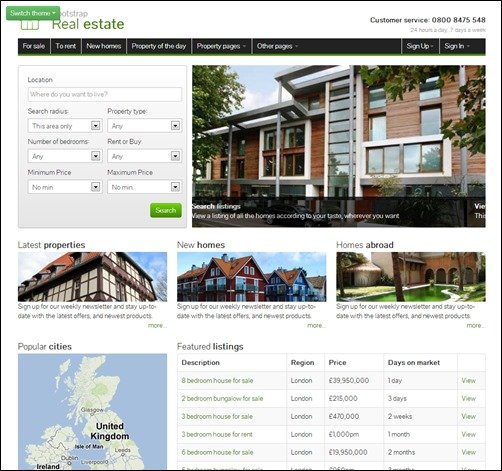Open the For sale menu item
The height and width of the screenshot is (471, 502).
pos(34,46)
